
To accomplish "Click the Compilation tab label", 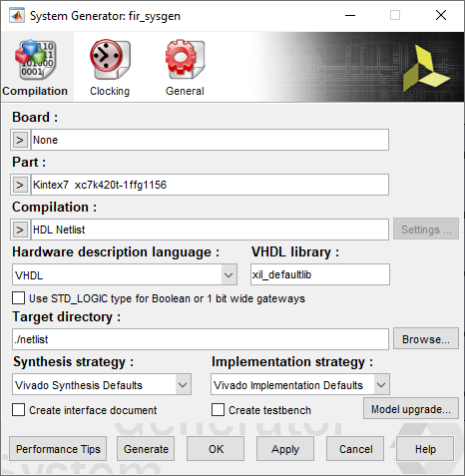I will (x=35, y=91).
